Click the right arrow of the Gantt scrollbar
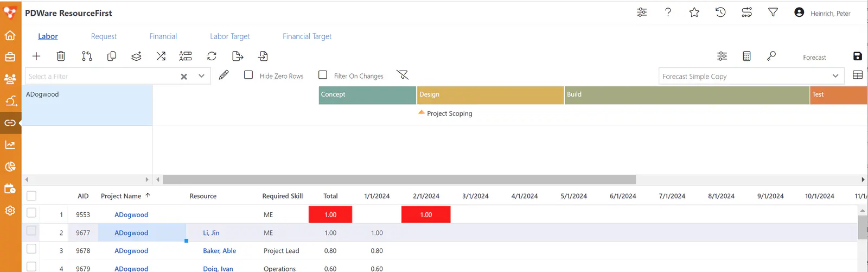The image size is (868, 272). (x=863, y=179)
